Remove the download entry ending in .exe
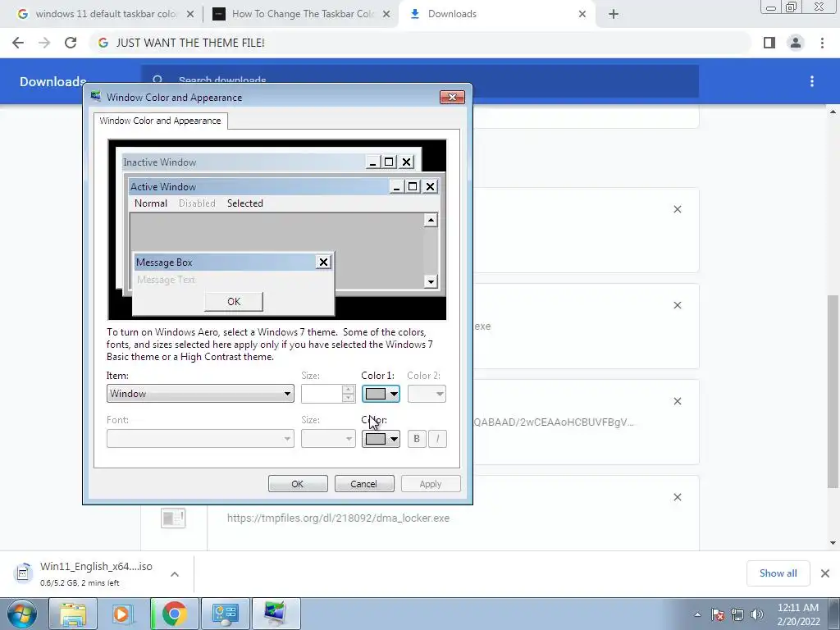This screenshot has width=840, height=630. (677, 305)
